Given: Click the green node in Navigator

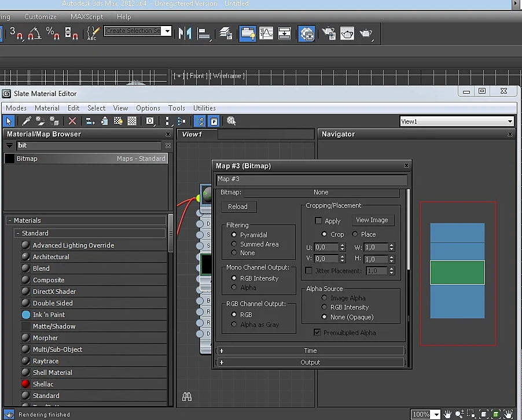Looking at the screenshot, I should (457, 272).
